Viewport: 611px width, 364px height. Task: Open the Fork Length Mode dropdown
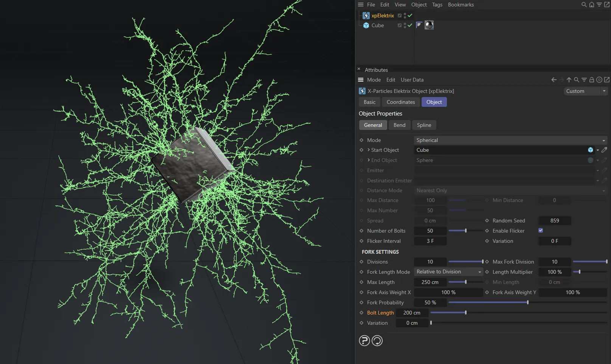[x=448, y=272]
